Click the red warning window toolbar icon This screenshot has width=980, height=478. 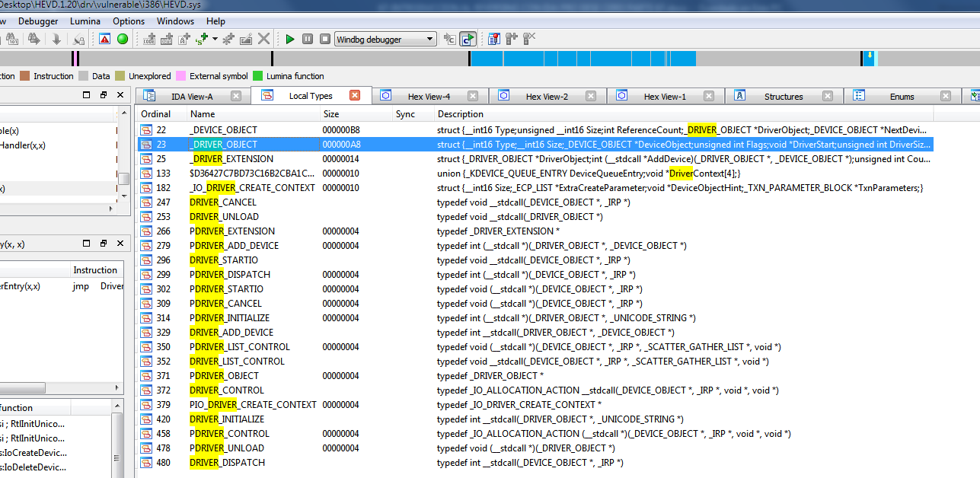pyautogui.click(x=104, y=39)
